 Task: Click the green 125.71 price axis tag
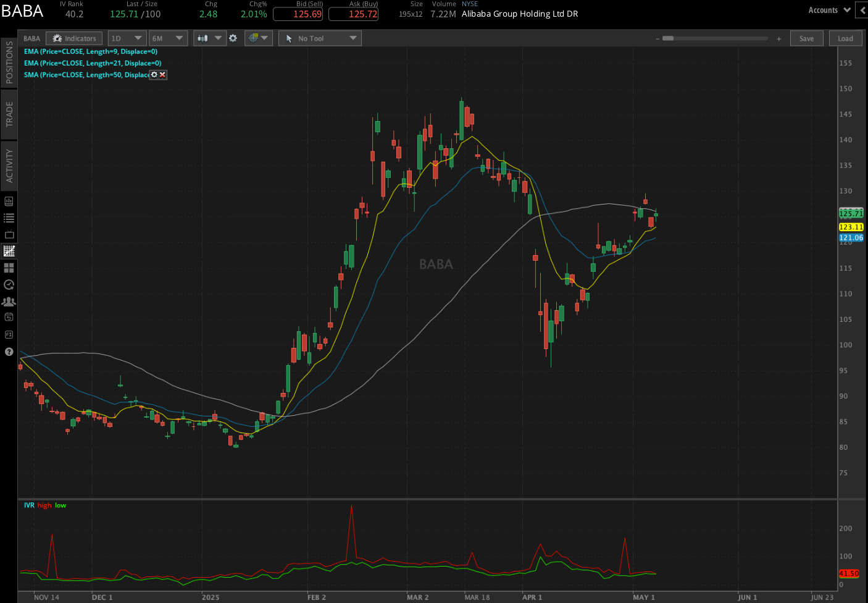[x=851, y=213]
